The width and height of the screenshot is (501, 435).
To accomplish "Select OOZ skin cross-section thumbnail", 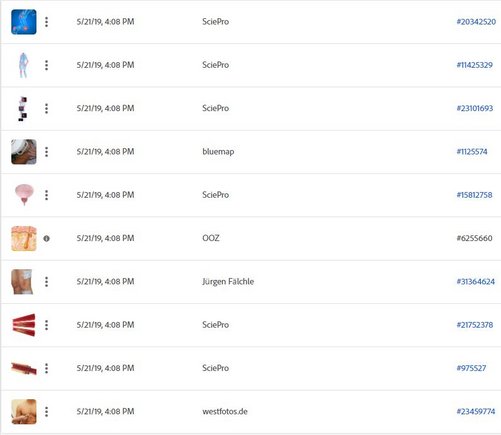I will tap(24, 239).
